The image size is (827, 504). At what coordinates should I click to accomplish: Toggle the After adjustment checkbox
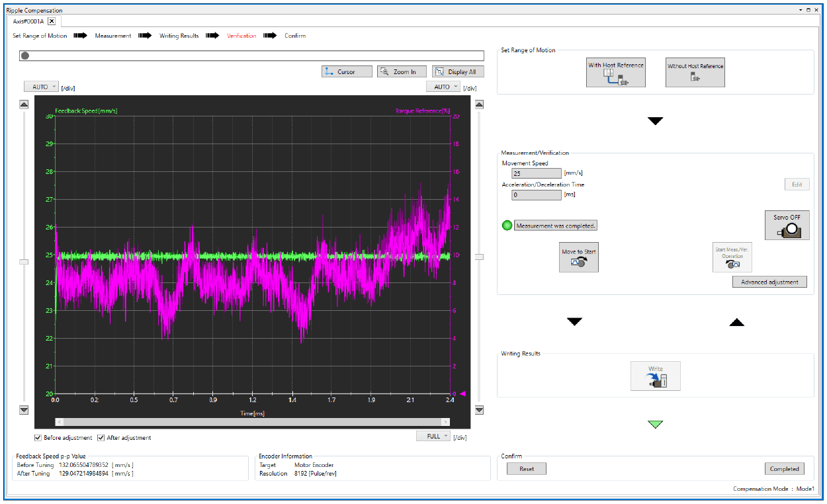click(x=101, y=438)
